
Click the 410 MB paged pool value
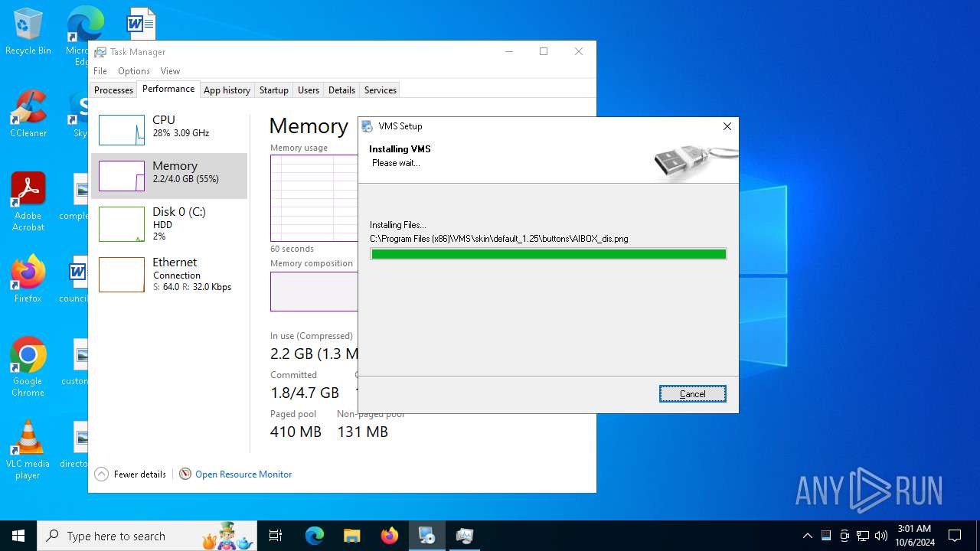[296, 432]
